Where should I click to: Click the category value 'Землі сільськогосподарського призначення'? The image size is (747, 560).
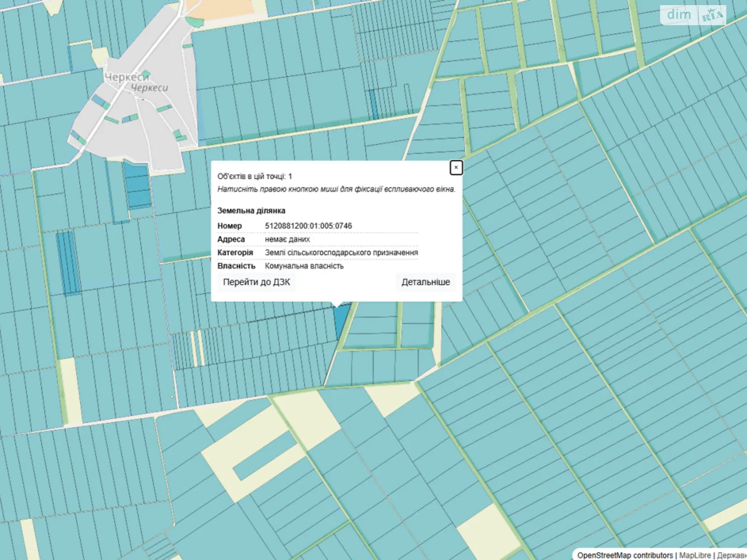click(341, 252)
